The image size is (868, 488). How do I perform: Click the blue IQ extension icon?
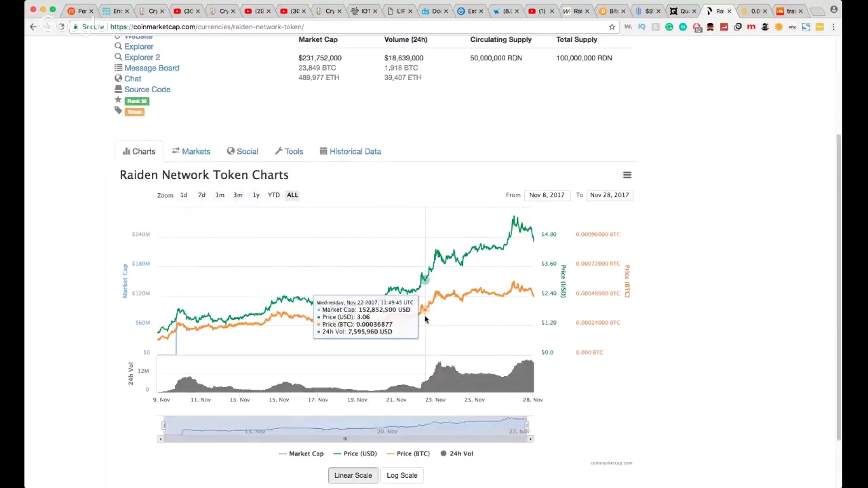coord(642,26)
